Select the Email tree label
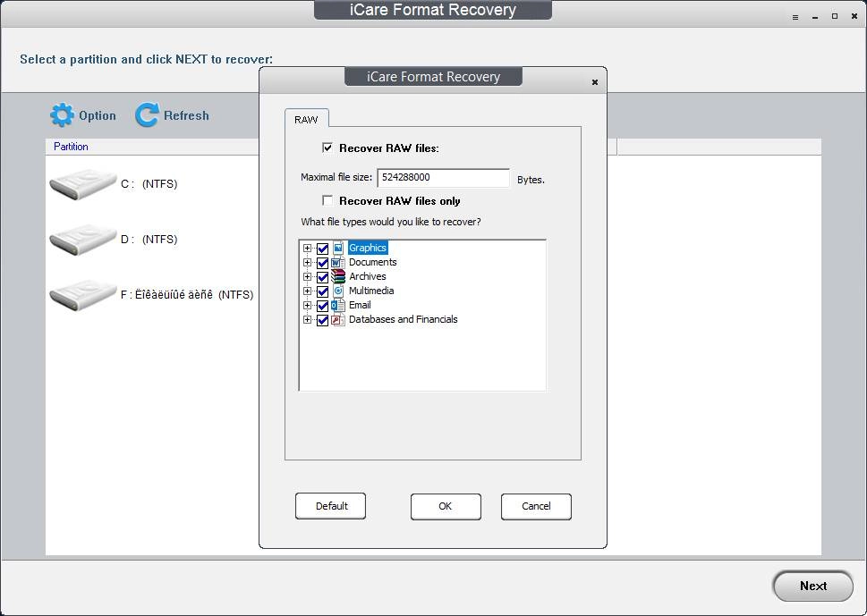Screen dimensions: 867x616 360,306
